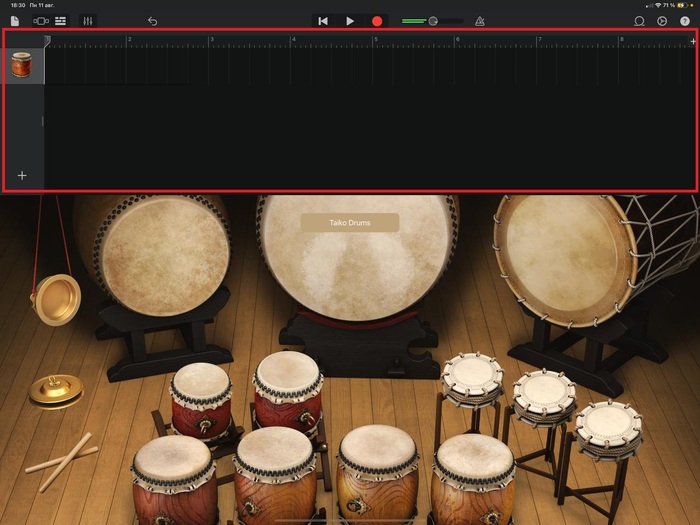Click bar 3 on the timeline ruler
Screen dimensions: 700x525
pos(212,40)
